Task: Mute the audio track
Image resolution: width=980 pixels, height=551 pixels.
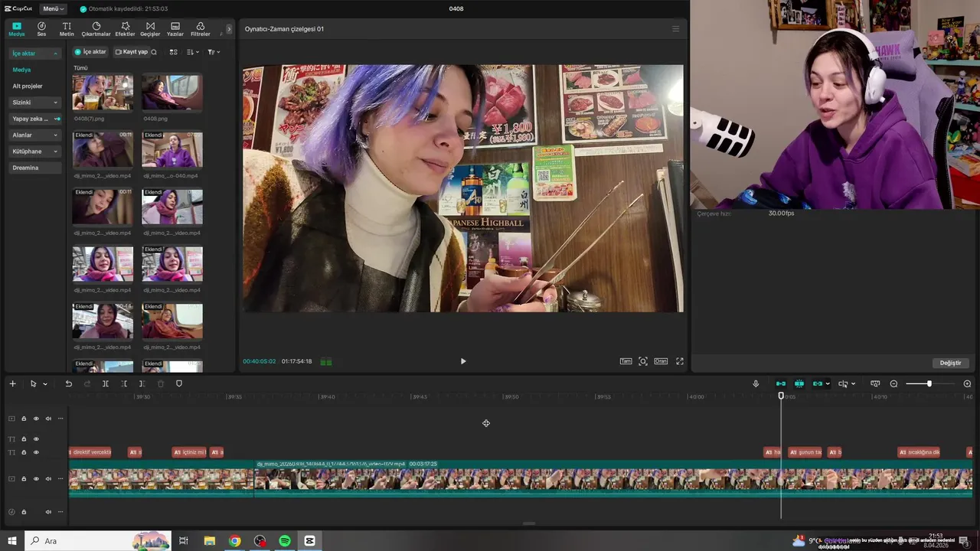Action: (x=48, y=512)
